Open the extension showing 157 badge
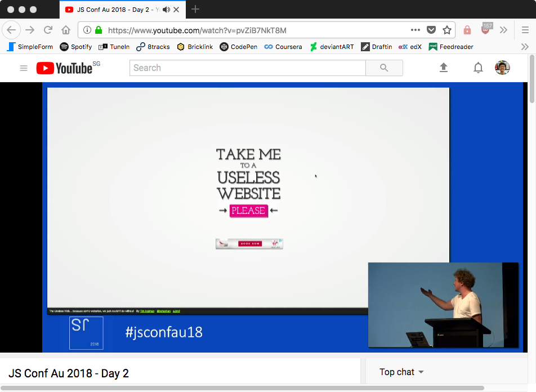536x392 pixels. 486,29
